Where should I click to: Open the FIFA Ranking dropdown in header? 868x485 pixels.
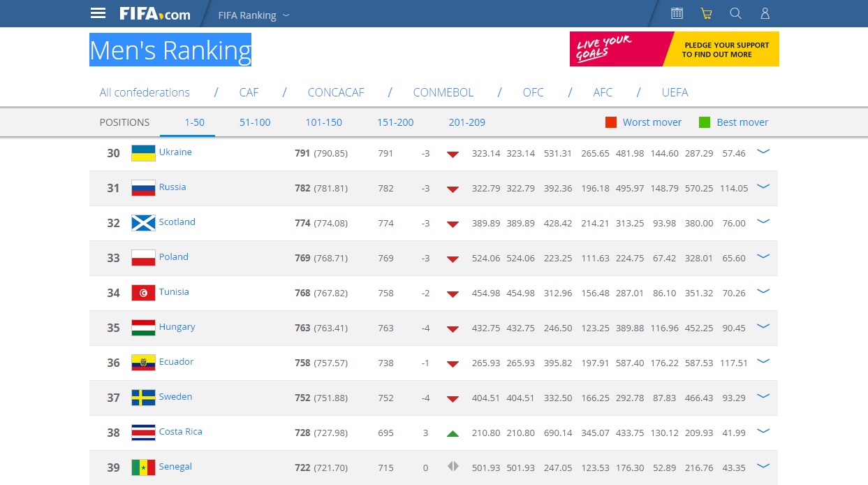click(253, 15)
